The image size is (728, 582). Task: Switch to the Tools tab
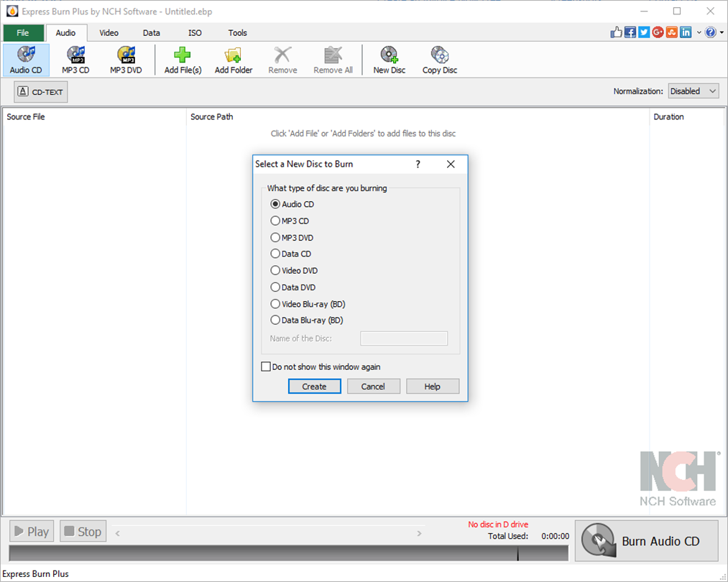[237, 33]
